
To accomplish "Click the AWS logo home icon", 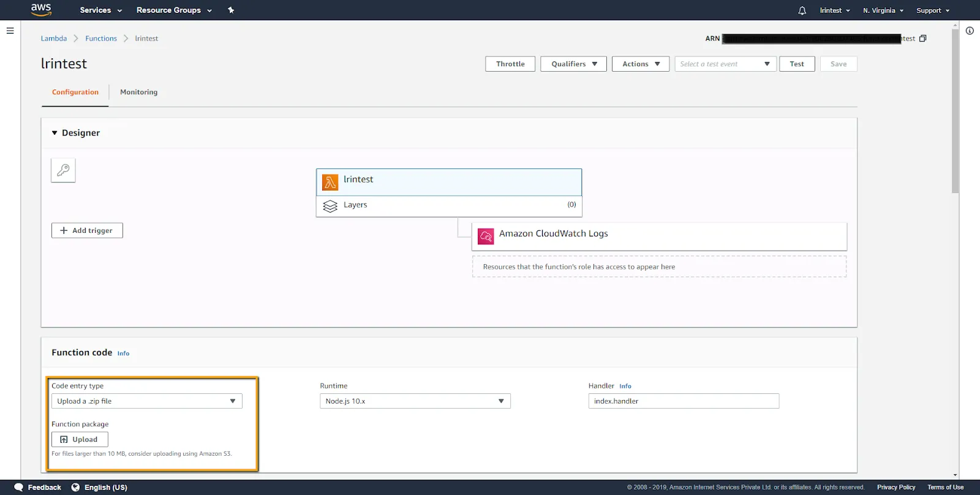I will pyautogui.click(x=41, y=10).
